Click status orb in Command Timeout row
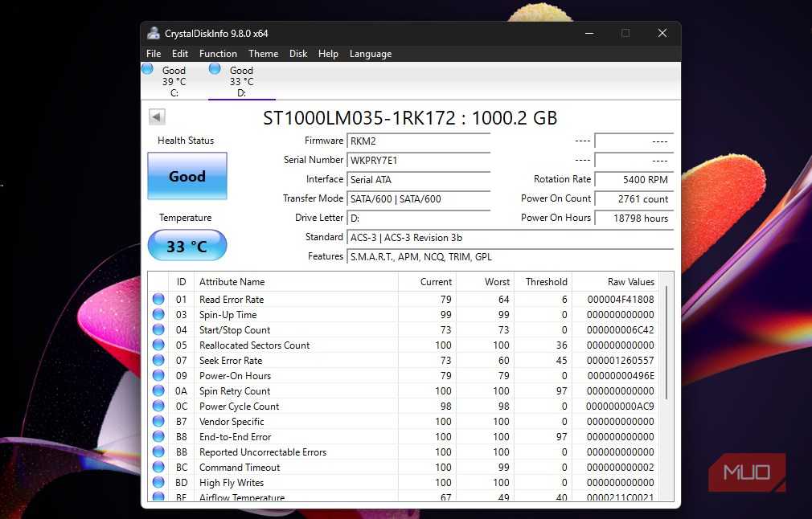The image size is (812, 519). tap(158, 467)
